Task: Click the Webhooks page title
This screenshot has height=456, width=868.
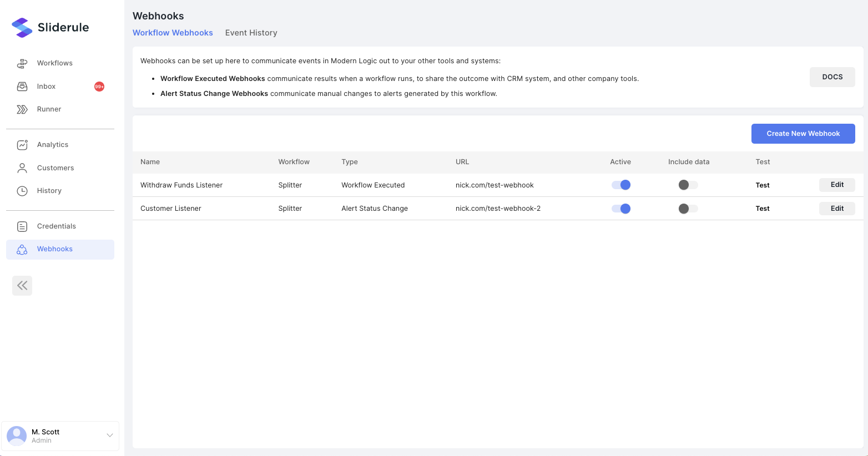Action: [x=158, y=16]
